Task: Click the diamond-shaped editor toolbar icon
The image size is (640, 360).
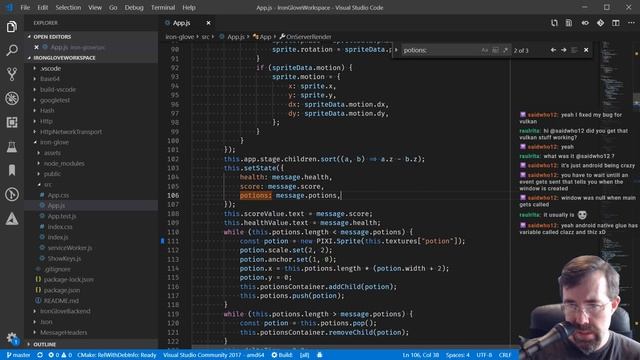Action: [x=600, y=23]
